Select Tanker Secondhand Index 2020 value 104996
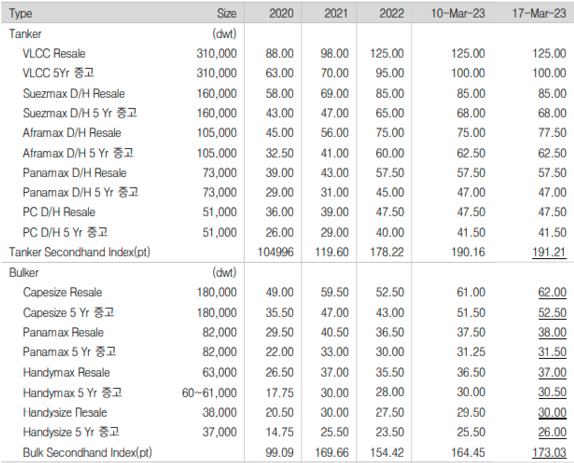The width and height of the screenshot is (574, 463). (275, 252)
